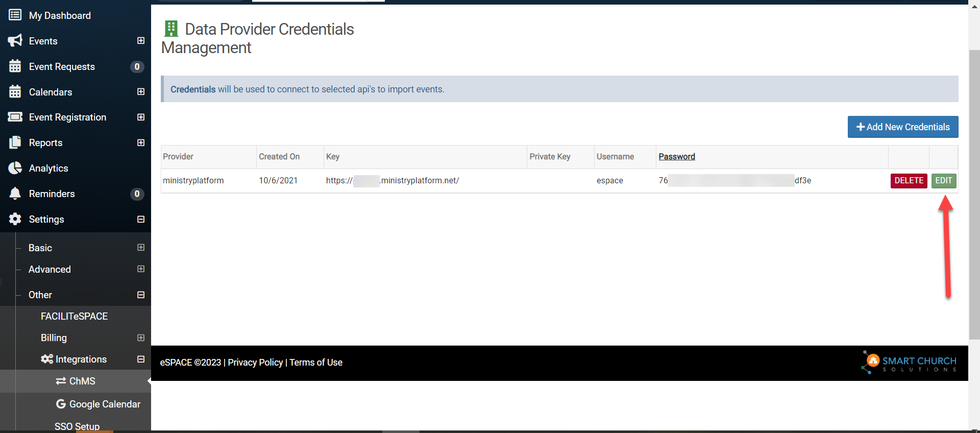980x433 pixels.
Task: Delete the ministryplatform credentials
Action: click(x=909, y=181)
